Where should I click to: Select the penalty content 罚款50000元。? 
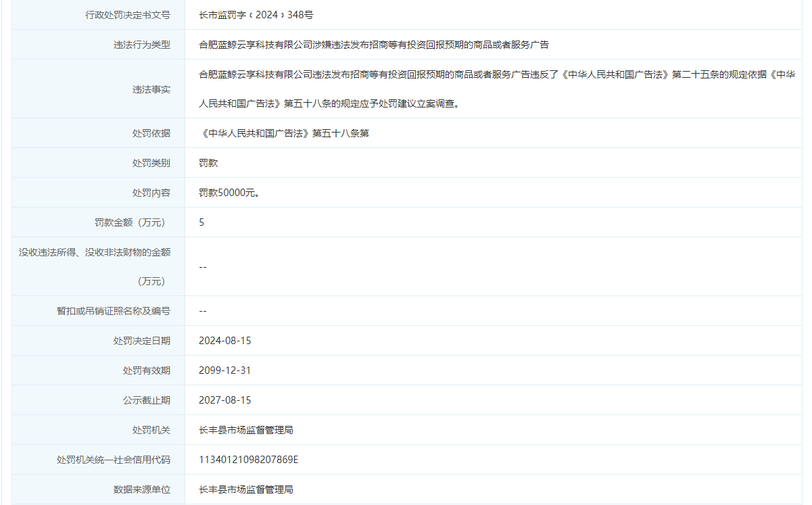[x=229, y=193]
